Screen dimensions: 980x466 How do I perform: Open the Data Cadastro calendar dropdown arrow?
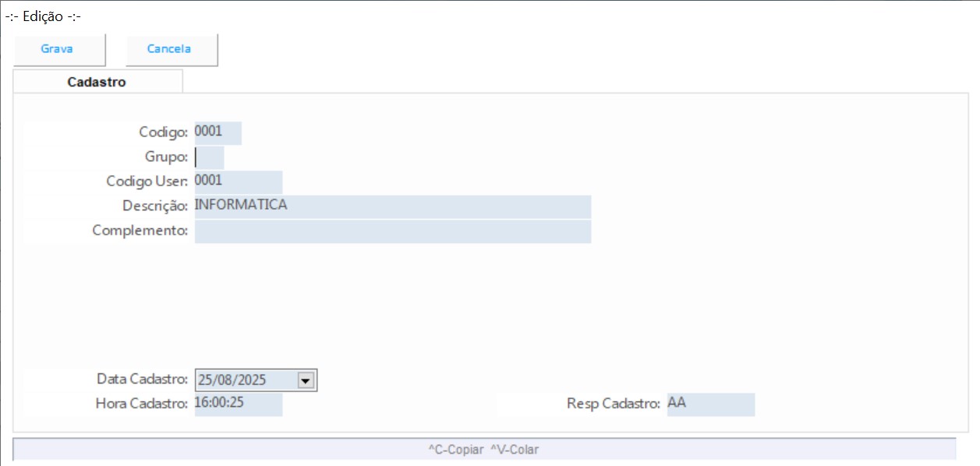(306, 380)
